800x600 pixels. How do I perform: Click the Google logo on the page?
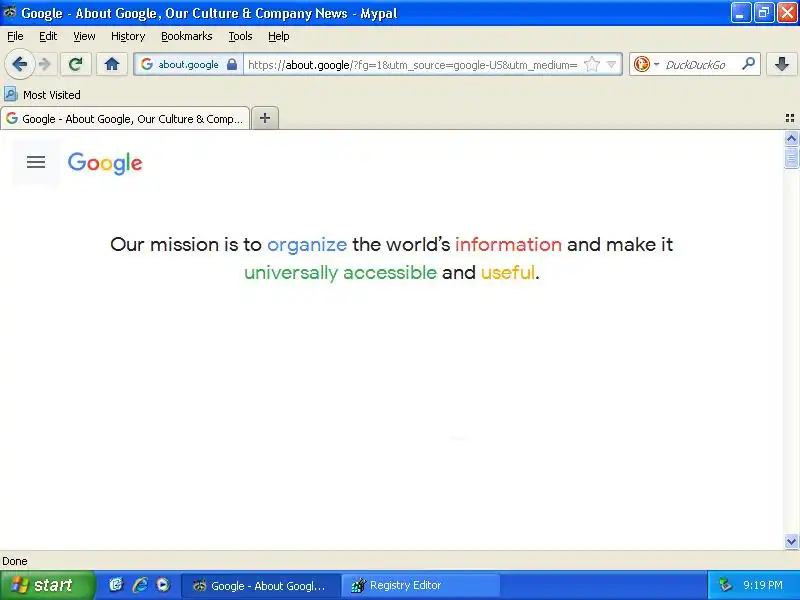coord(105,163)
